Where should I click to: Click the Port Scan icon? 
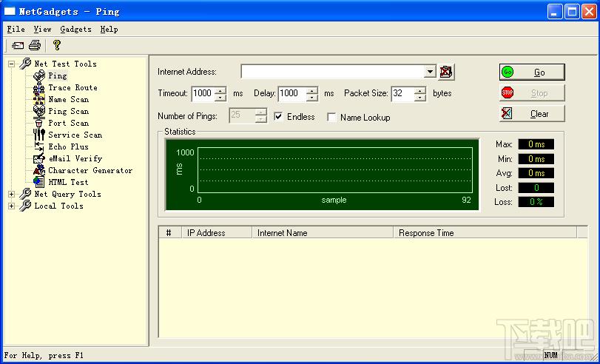pos(39,124)
